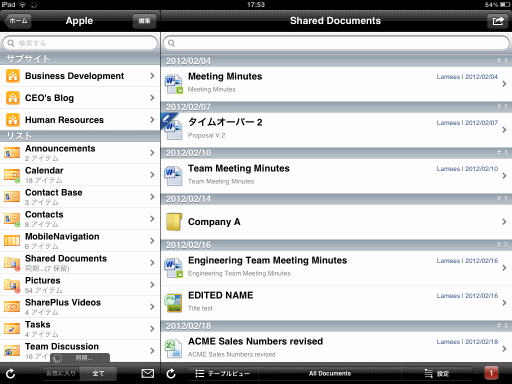Expand Engineering Team Meeting Minutes chevron
The width and height of the screenshot is (512, 384).
point(504,267)
